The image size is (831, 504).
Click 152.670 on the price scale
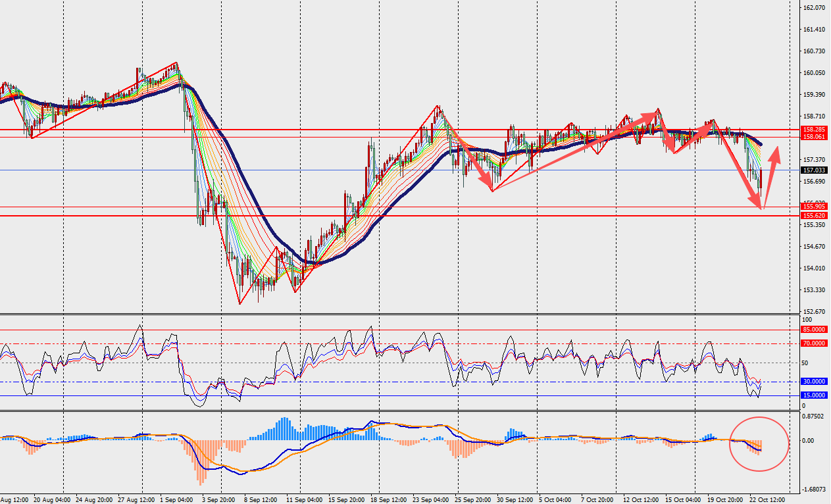[815, 312]
